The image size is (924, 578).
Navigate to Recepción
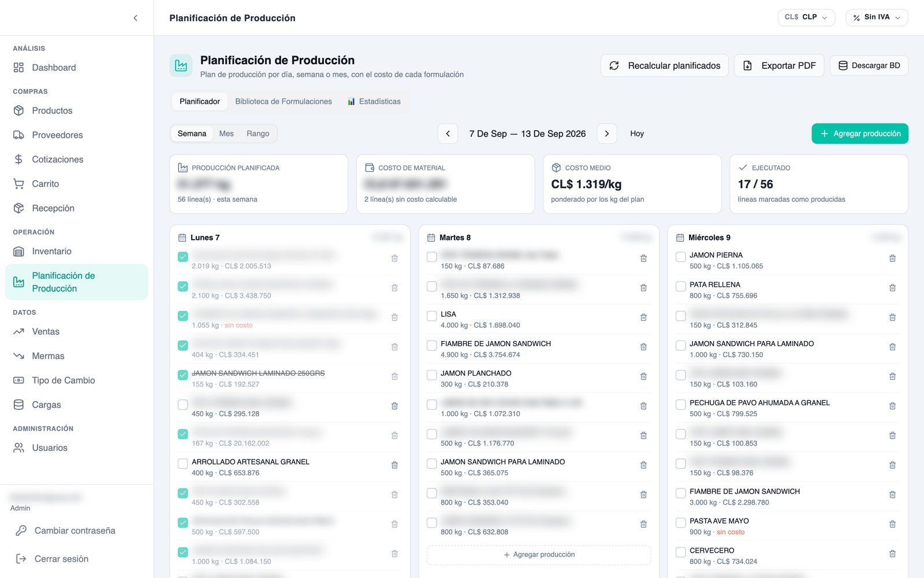76,208
